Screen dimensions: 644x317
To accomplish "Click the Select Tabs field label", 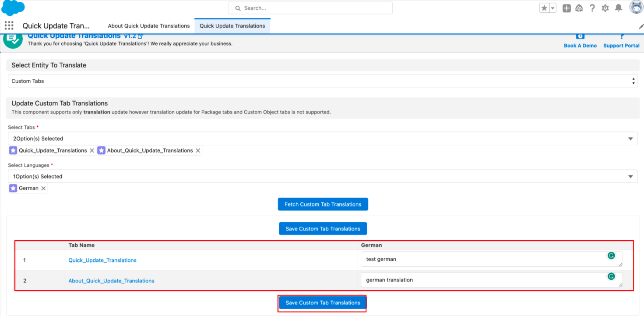I will 21,127.
